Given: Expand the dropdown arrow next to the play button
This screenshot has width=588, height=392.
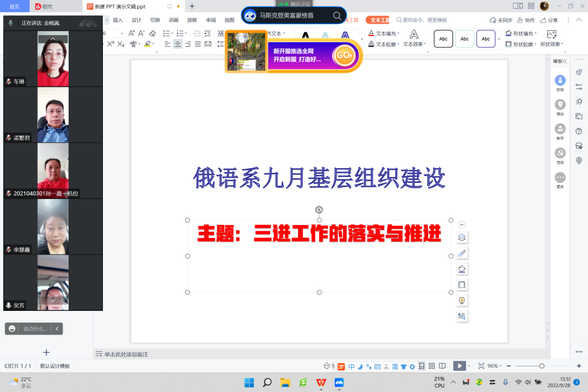Looking at the screenshot, I should [469, 365].
